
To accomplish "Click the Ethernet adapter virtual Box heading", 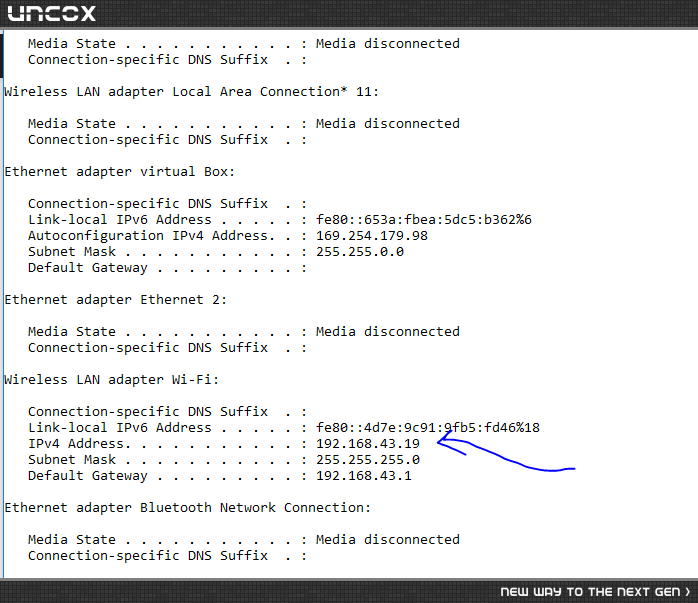I will tap(120, 172).
